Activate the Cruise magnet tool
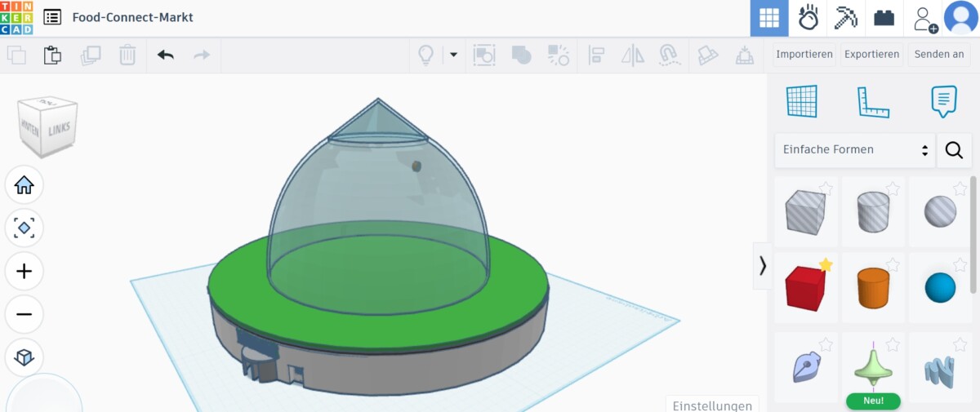Viewport: 980px width, 412px height. (669, 55)
